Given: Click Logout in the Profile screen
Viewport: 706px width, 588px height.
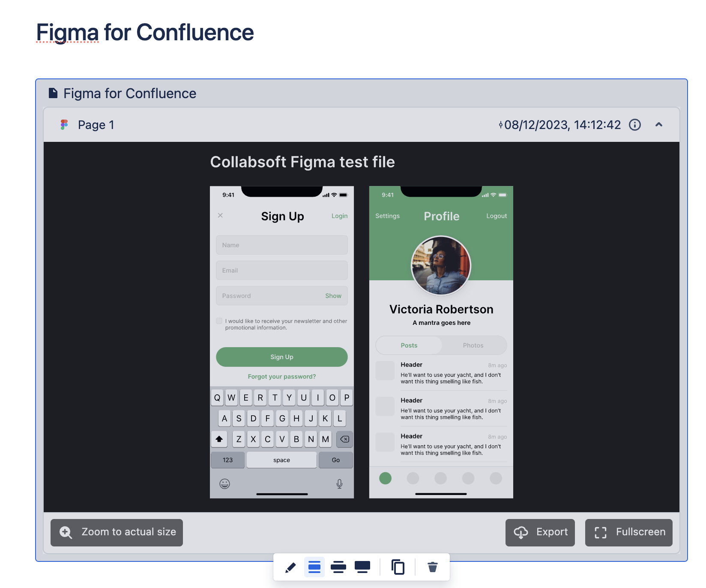Looking at the screenshot, I should pyautogui.click(x=497, y=216).
